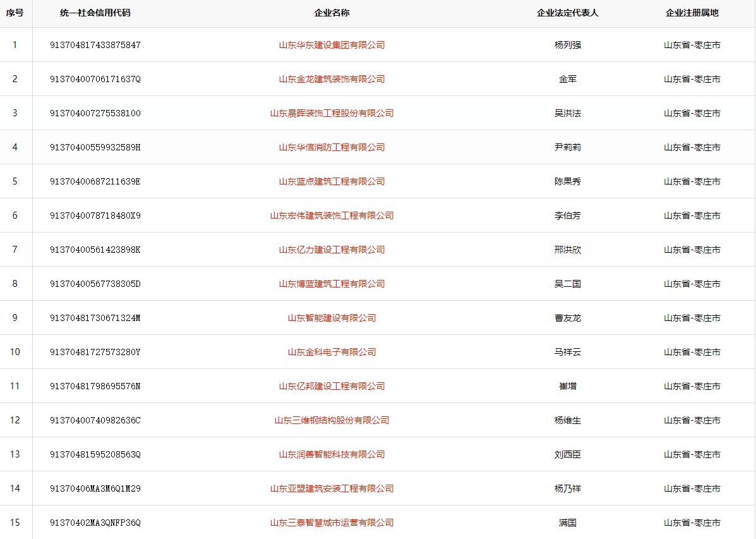Click 山东三泰智慧城市运营有限公司 link
Viewport: 756px width, 539px height.
point(332,523)
